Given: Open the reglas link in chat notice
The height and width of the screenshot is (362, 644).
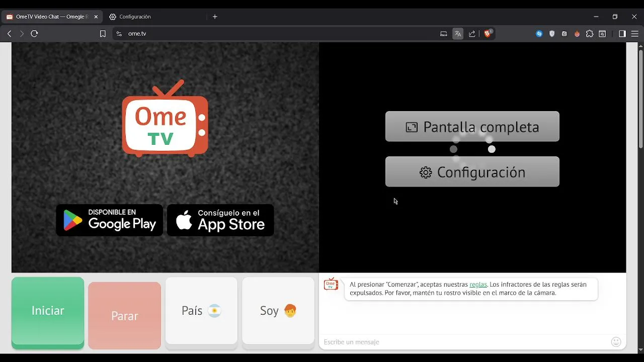Looking at the screenshot, I should [478, 285].
